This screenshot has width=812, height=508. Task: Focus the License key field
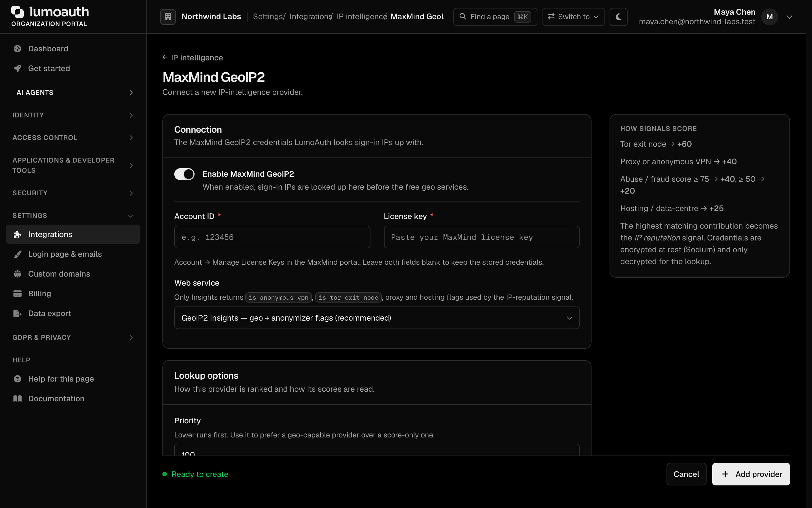[x=481, y=237]
